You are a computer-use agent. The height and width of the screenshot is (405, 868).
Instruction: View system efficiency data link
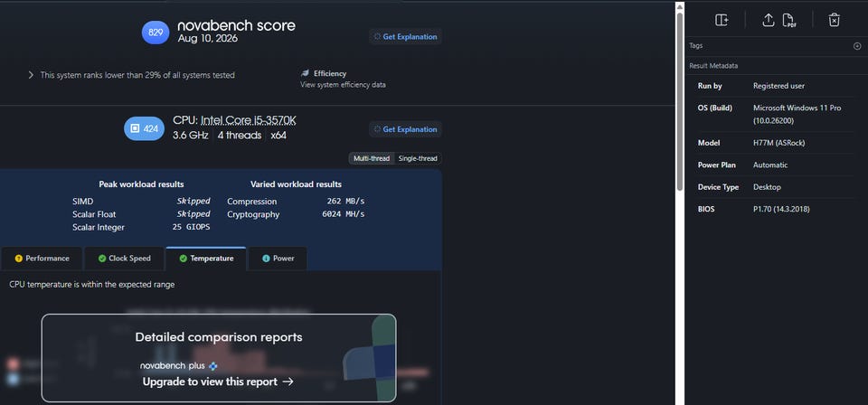coord(343,85)
